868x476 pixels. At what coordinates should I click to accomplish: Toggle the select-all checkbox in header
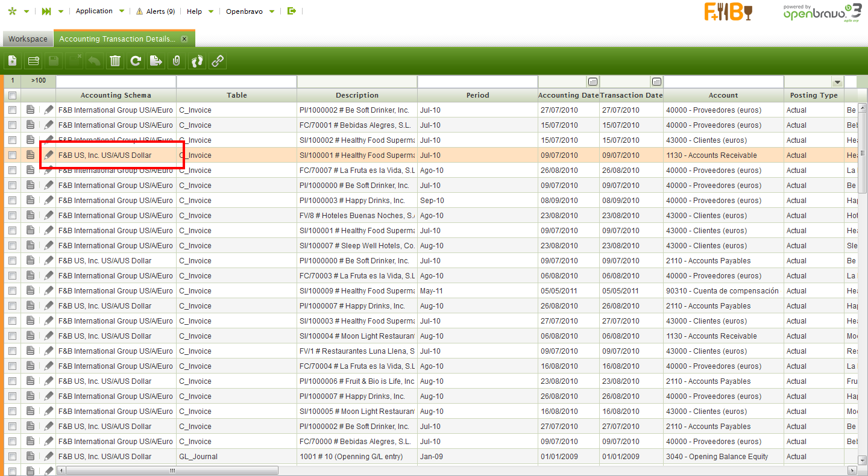click(x=12, y=95)
